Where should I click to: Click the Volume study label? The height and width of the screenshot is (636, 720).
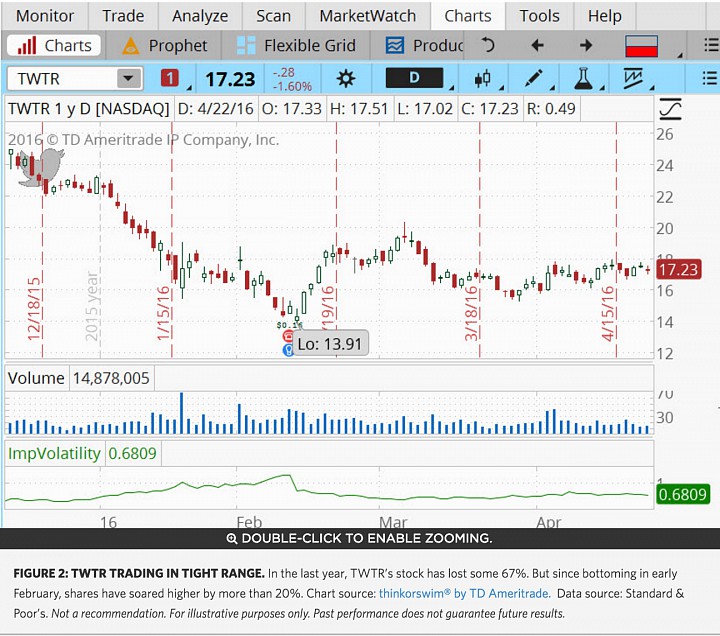36,378
